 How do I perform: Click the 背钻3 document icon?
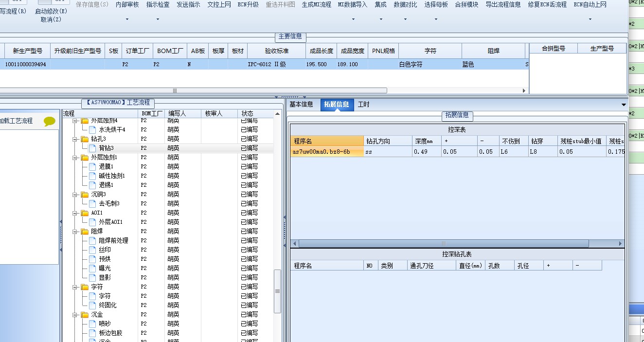pos(93,148)
